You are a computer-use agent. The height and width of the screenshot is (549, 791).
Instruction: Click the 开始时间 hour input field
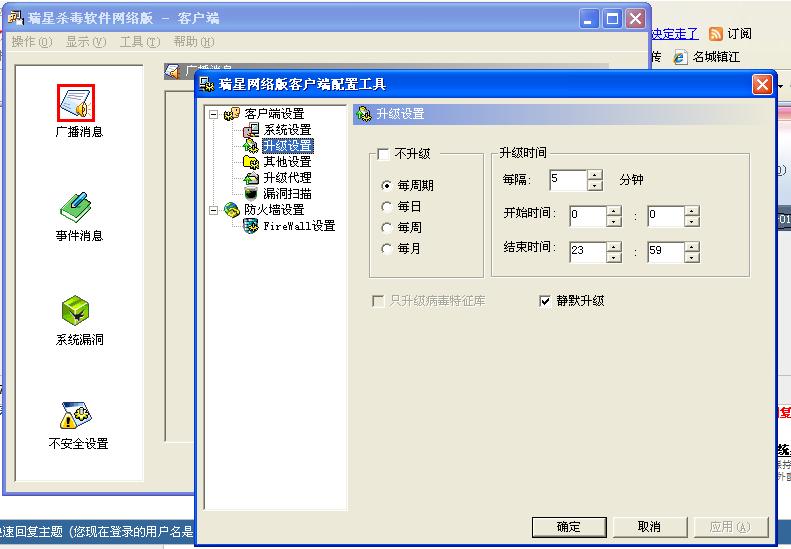point(587,216)
